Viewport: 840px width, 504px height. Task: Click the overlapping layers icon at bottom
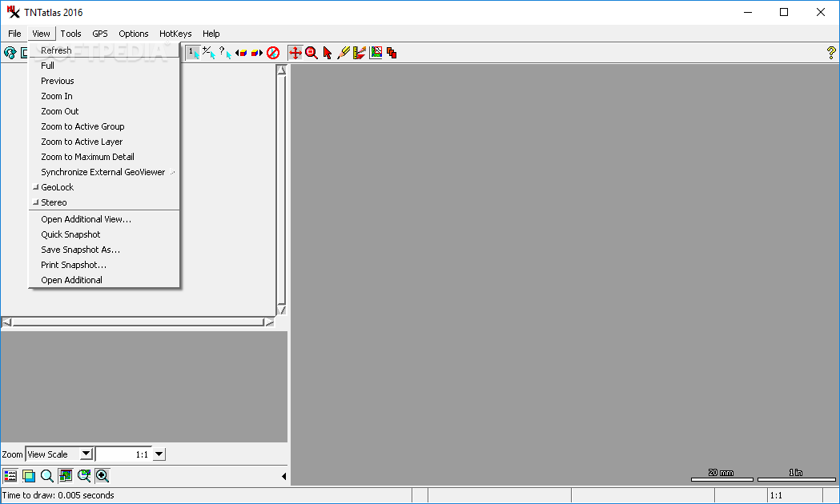28,475
